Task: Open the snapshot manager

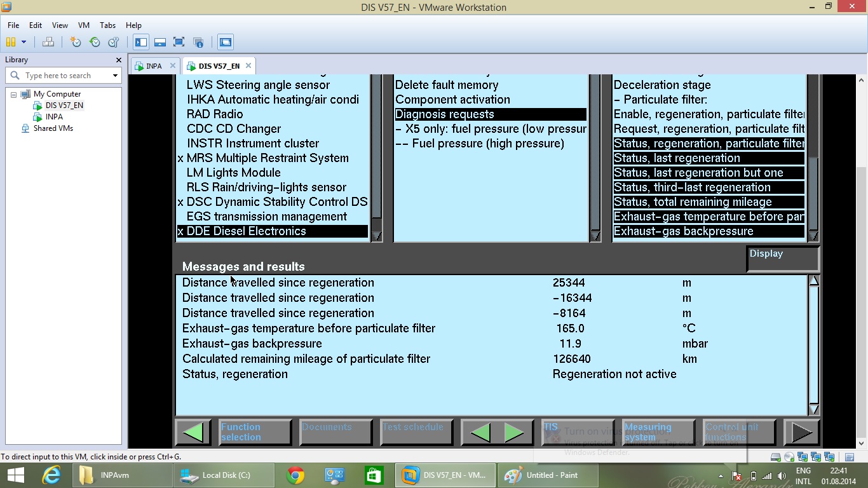Action: coord(114,42)
